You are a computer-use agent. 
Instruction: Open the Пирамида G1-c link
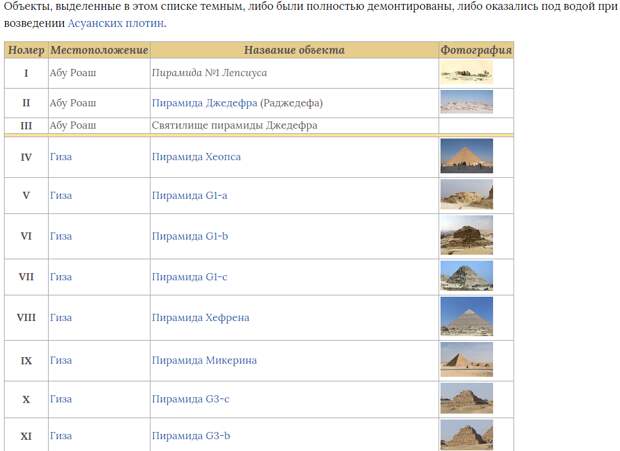tap(189, 277)
